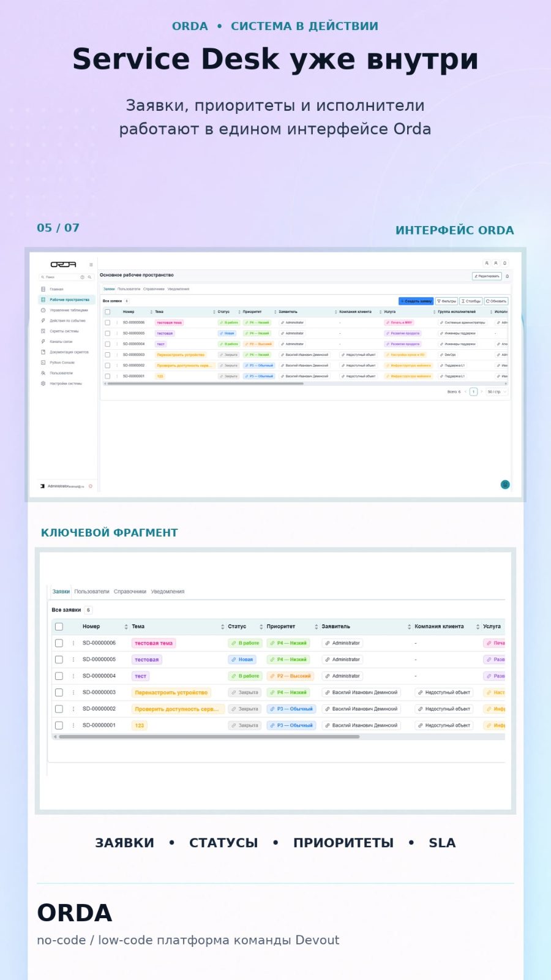
Task: Open Фильтры button
Action: 446,301
